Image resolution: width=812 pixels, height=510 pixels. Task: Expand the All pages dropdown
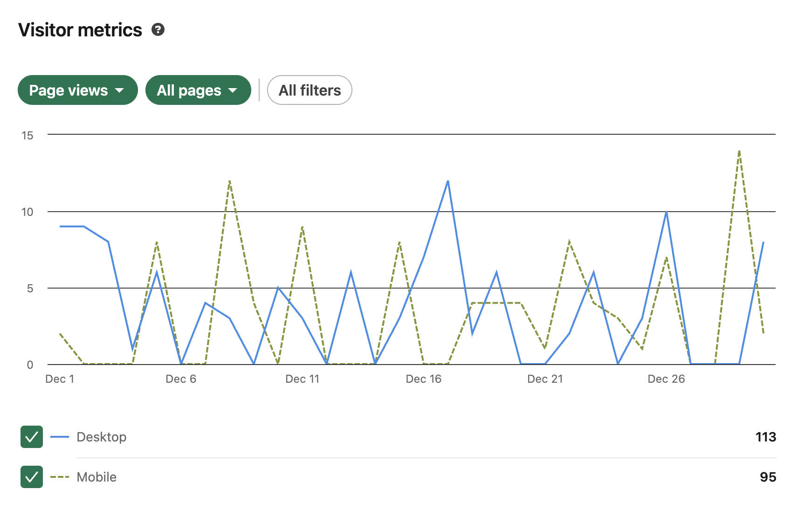pos(198,90)
